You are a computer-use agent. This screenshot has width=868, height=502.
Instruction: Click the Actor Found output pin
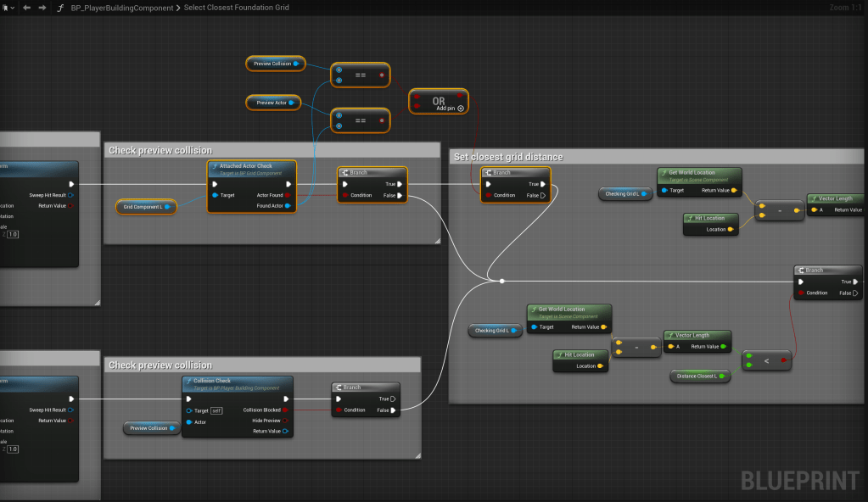coord(286,195)
